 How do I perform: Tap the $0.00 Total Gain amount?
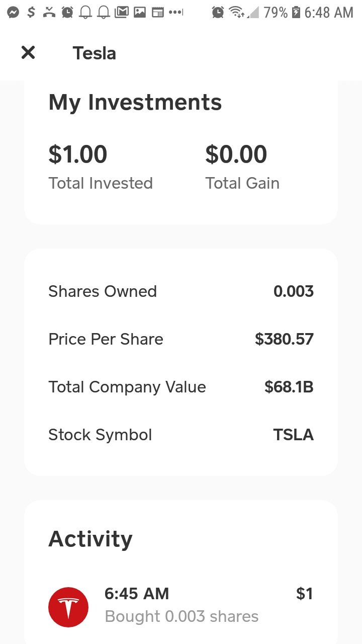coord(236,154)
